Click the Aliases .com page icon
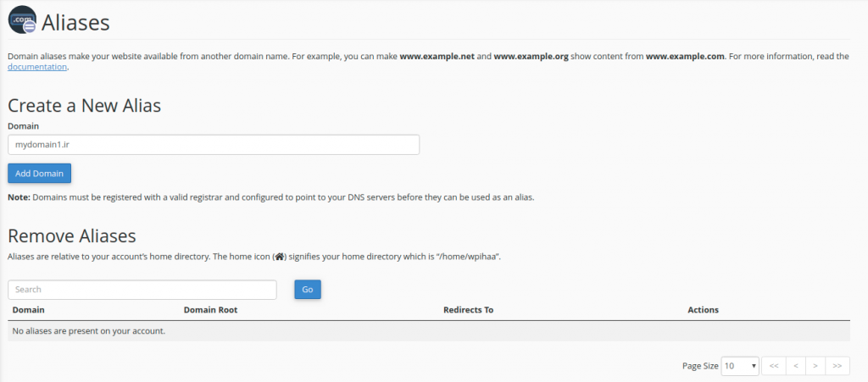Image resolution: width=868 pixels, height=382 pixels. [22, 19]
